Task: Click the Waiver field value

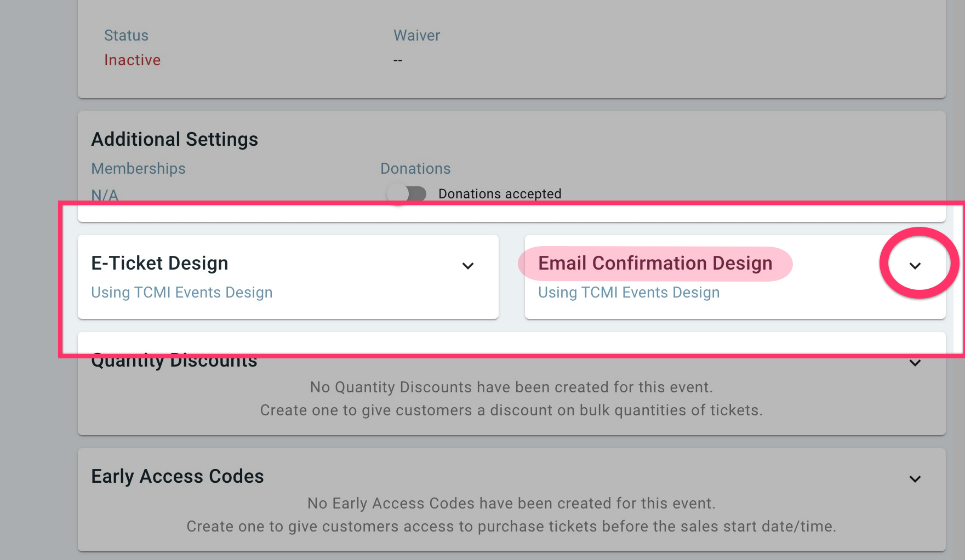Action: (397, 60)
